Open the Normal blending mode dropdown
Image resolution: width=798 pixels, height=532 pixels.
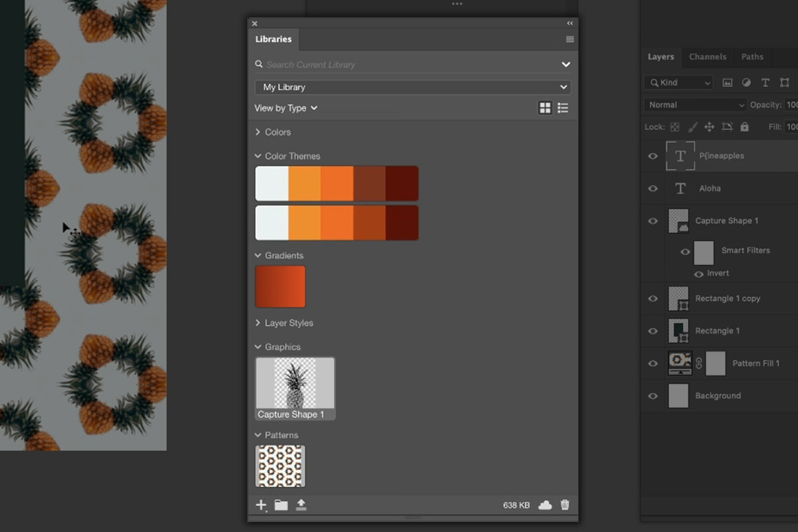[694, 104]
